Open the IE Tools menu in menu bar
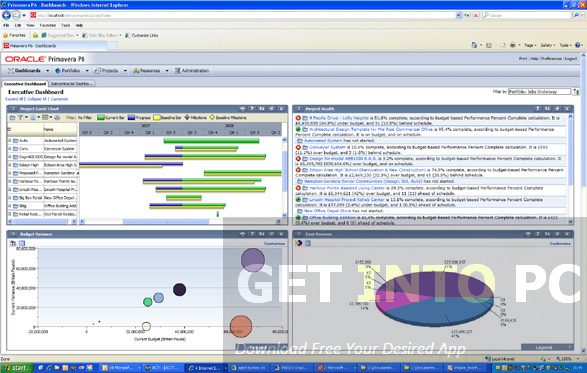 66,25
